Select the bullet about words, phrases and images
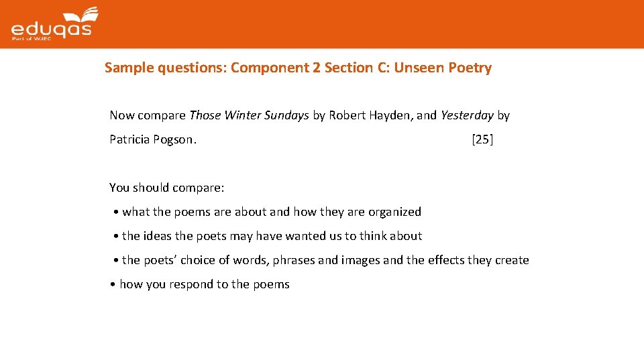Image resolution: width=644 pixels, height=362 pixels. pyautogui.click(x=325, y=260)
